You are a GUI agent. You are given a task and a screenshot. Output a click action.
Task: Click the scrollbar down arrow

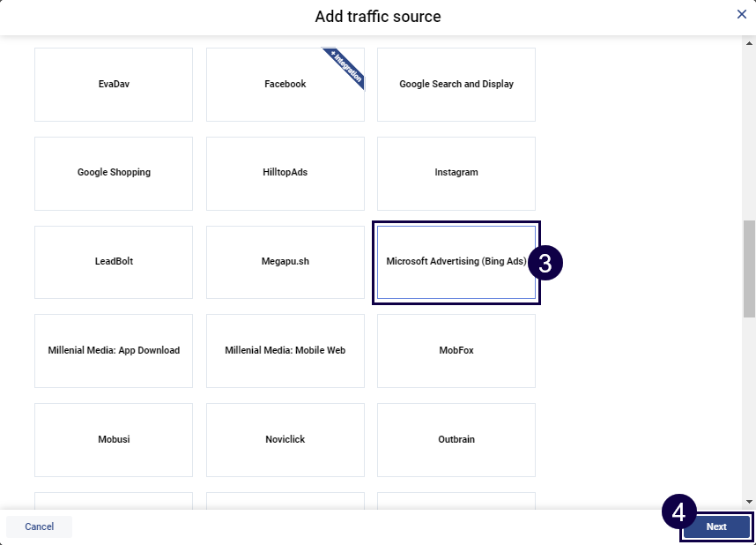pyautogui.click(x=749, y=501)
